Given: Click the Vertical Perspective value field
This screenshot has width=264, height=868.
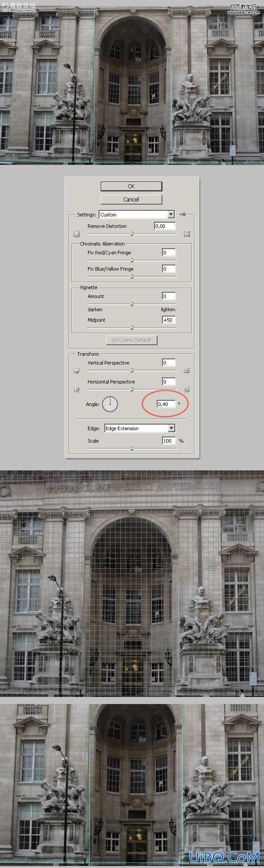Looking at the screenshot, I should point(169,363).
